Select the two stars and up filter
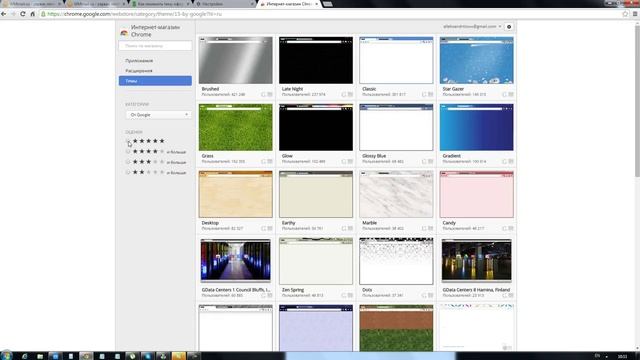Image resolution: width=640 pixels, height=360 pixels. coord(128,172)
